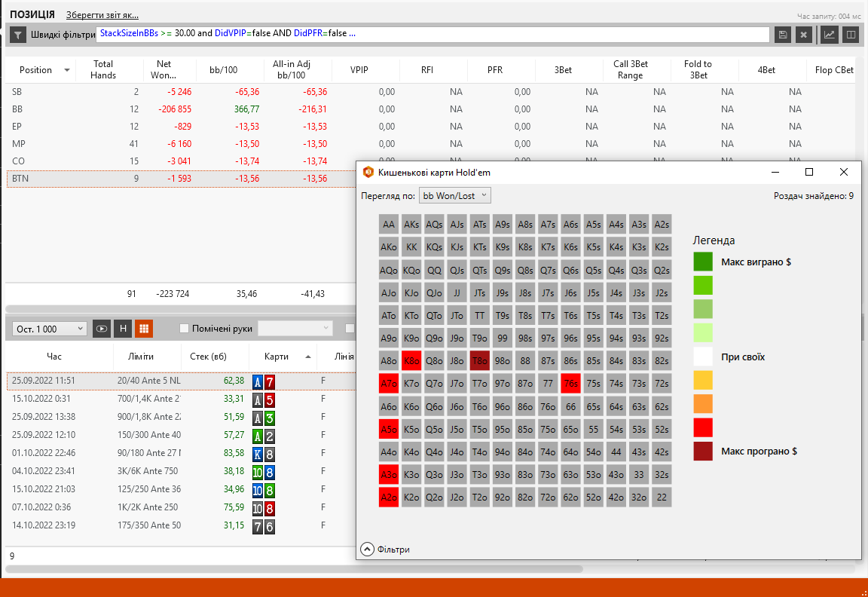
Task: Click the 04.10.2022 23:41 hand row
Action: pyautogui.click(x=181, y=471)
